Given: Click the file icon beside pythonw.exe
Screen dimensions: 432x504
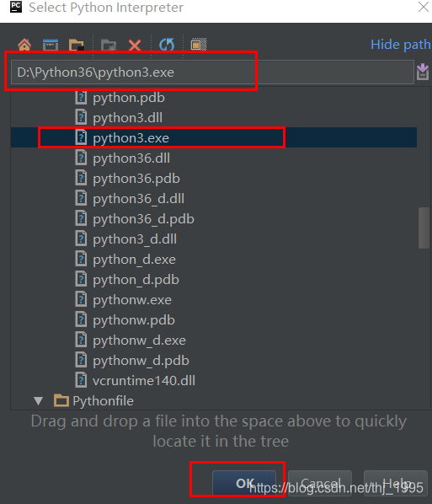Looking at the screenshot, I should (x=81, y=299).
